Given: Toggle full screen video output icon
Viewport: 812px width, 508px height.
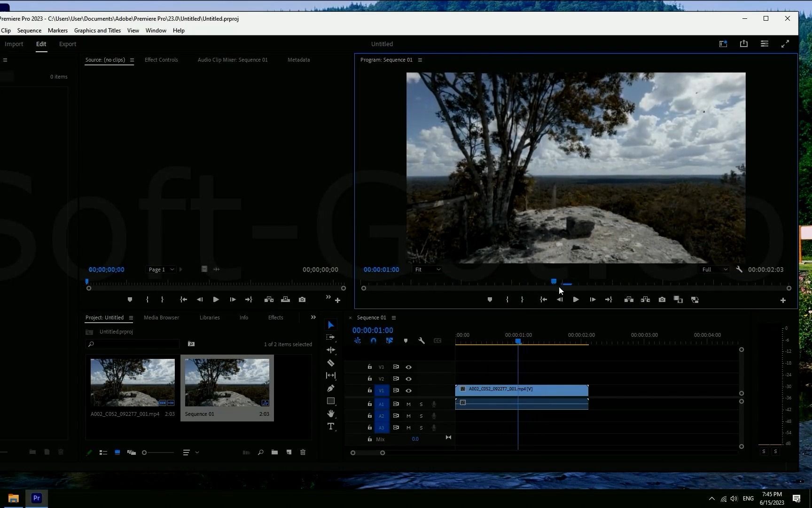Looking at the screenshot, I should pyautogui.click(x=785, y=44).
